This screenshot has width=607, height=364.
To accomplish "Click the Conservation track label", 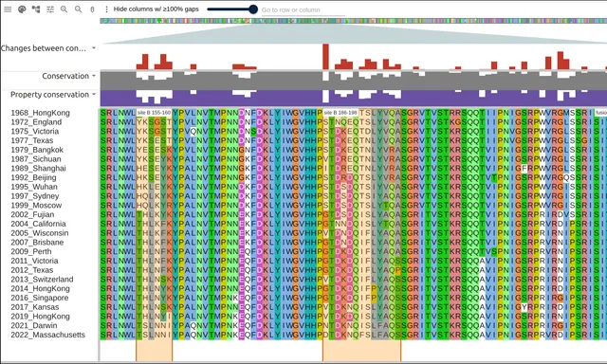I will [65, 76].
